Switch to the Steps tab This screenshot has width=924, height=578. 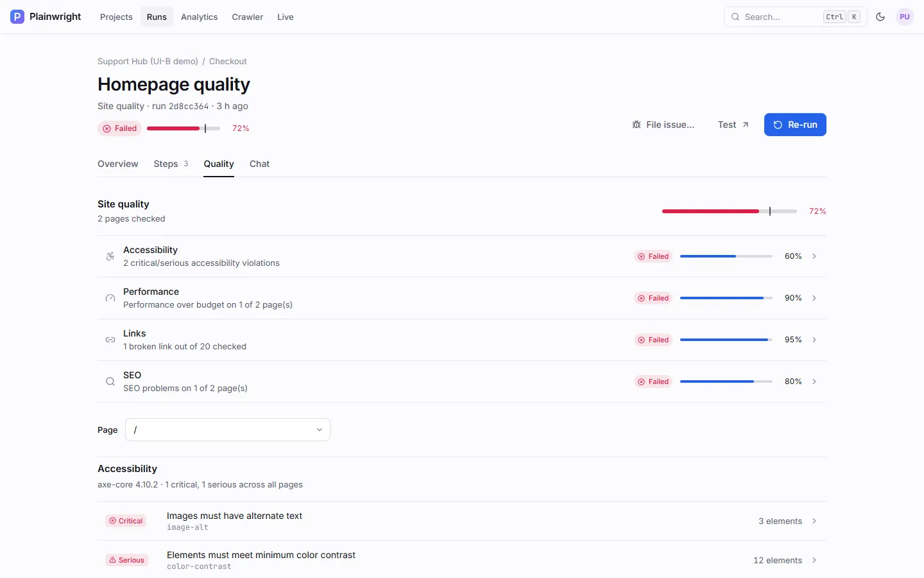[x=171, y=164]
